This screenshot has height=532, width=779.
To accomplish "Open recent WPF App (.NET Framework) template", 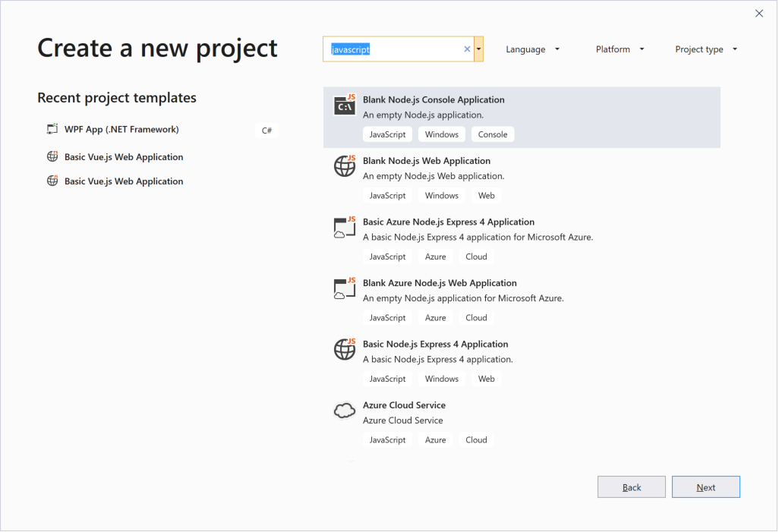I will pyautogui.click(x=121, y=130).
